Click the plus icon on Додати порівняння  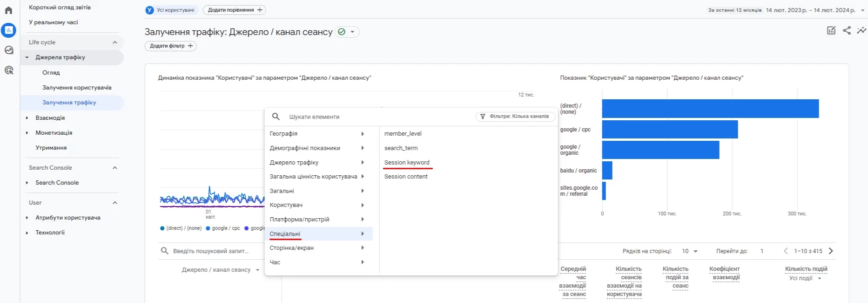(260, 10)
